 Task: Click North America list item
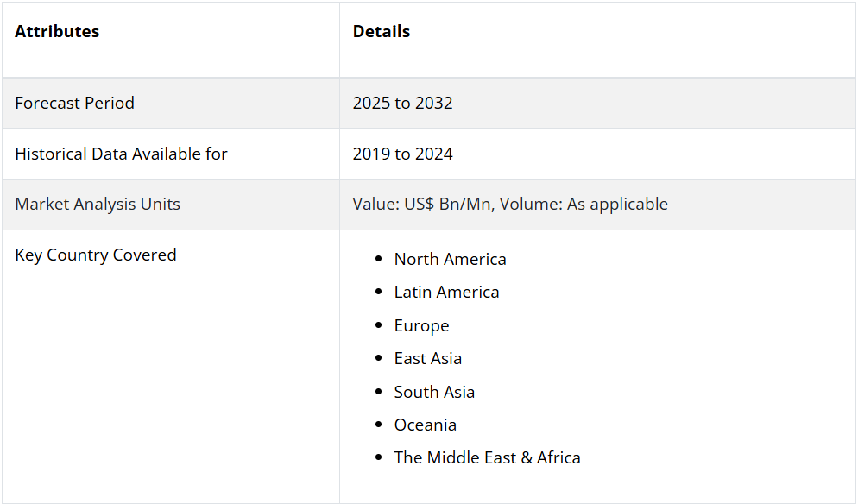pos(451,260)
